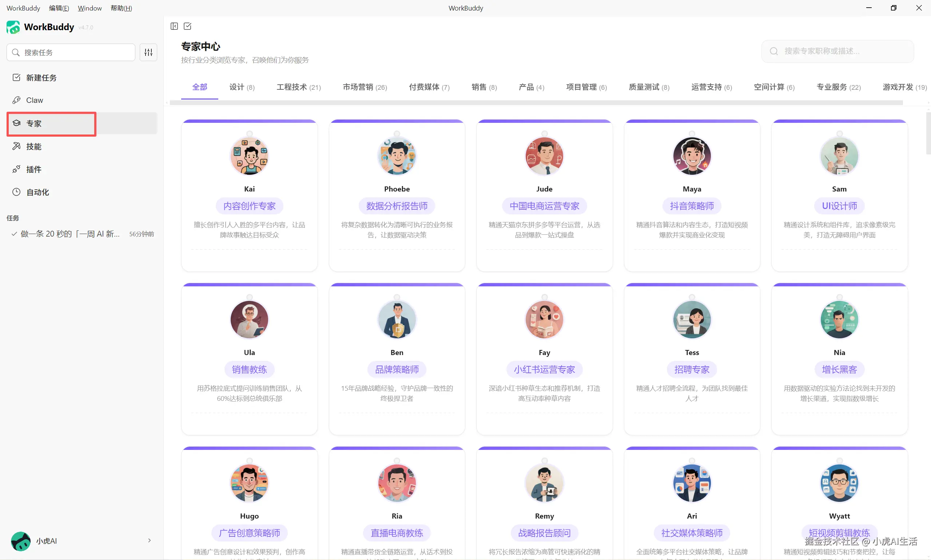Image resolution: width=931 pixels, height=560 pixels.
Task: Select Kai's avatar thumbnail
Action: tap(249, 156)
